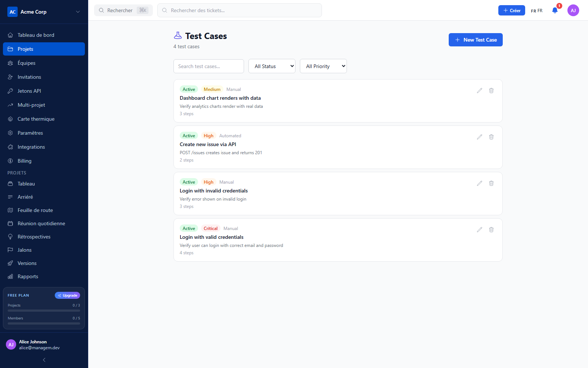The height and width of the screenshot is (368, 588).
Task: Click the Créer button in the header
Action: coord(512,10)
